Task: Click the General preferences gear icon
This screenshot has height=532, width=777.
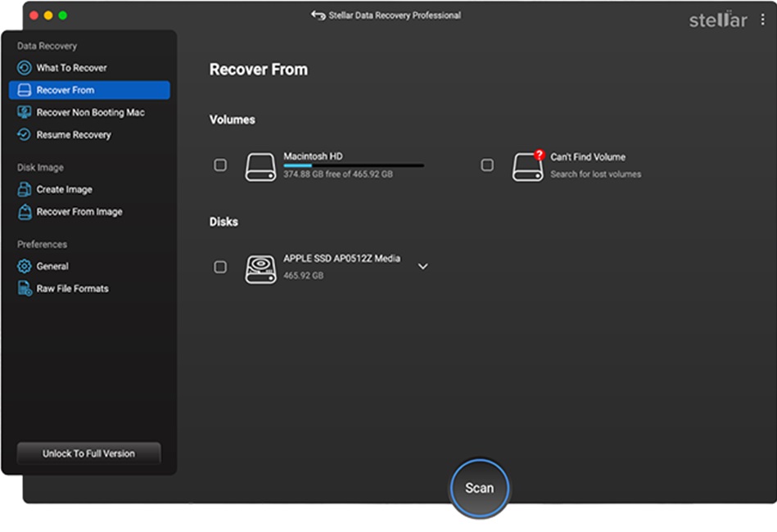Action: pos(24,267)
